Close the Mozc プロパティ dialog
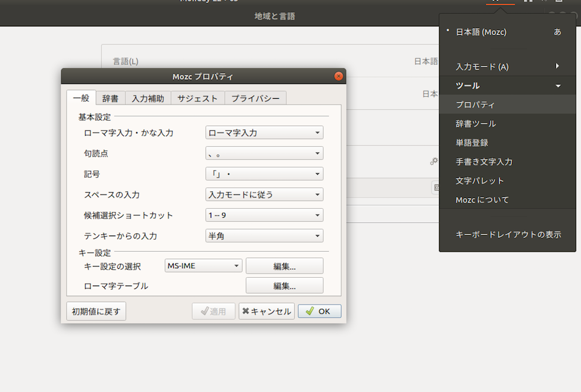 coord(338,76)
